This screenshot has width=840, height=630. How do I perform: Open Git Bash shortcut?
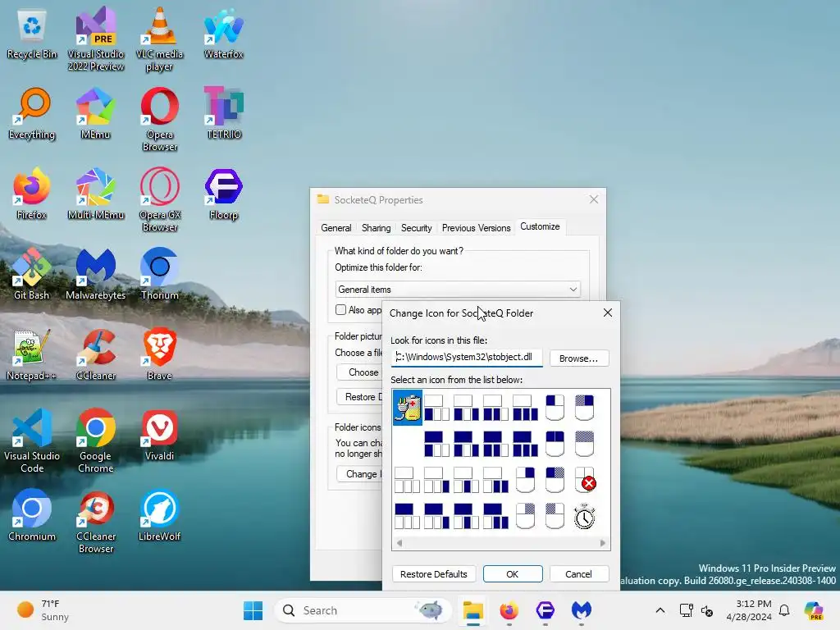point(32,274)
